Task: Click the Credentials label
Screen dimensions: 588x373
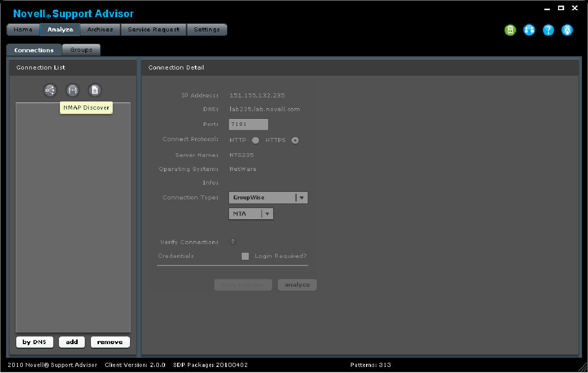Action: click(176, 256)
